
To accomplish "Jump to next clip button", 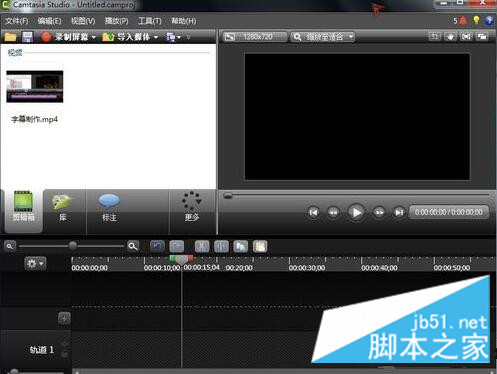I will 399,212.
